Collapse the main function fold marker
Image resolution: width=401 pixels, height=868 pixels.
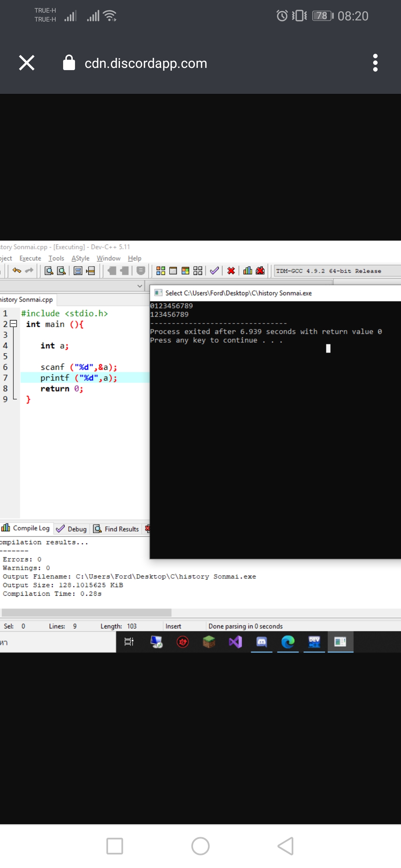tap(13, 324)
